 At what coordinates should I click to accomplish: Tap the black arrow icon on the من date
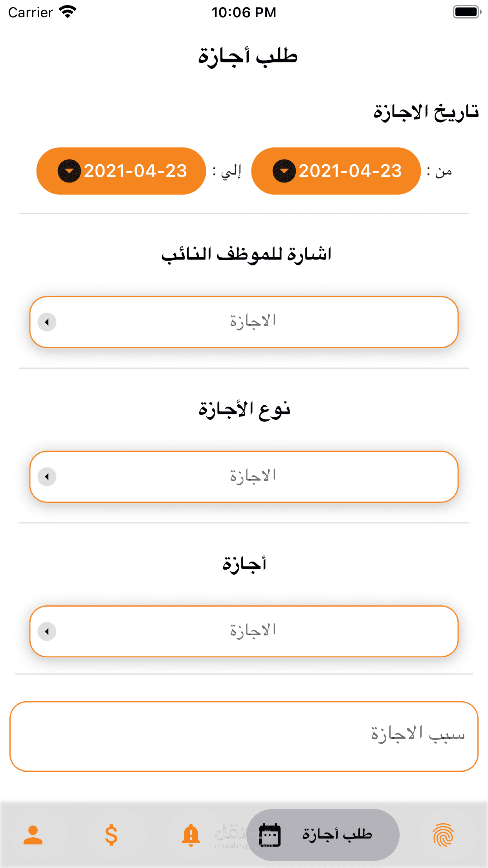pyautogui.click(x=284, y=171)
